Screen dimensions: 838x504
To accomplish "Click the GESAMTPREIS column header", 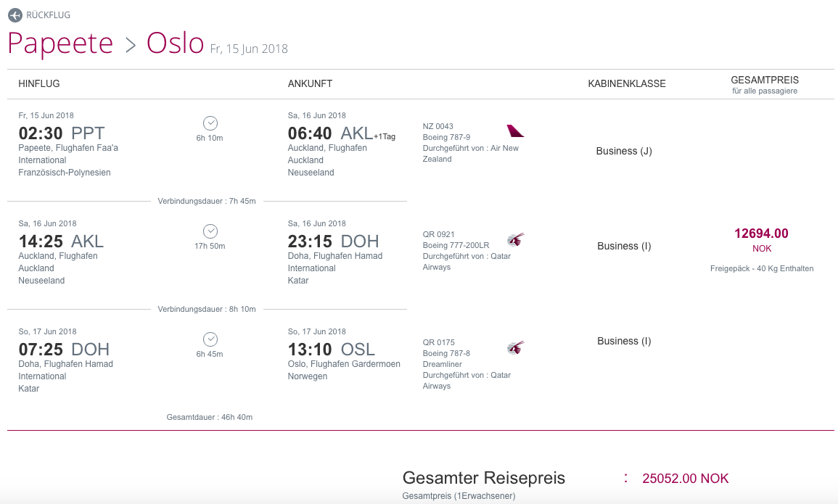I will coord(765,80).
